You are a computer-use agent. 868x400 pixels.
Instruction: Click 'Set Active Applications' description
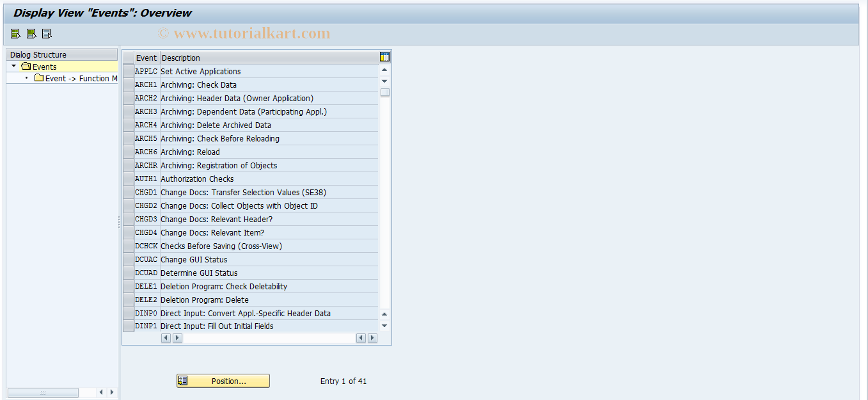coord(269,71)
